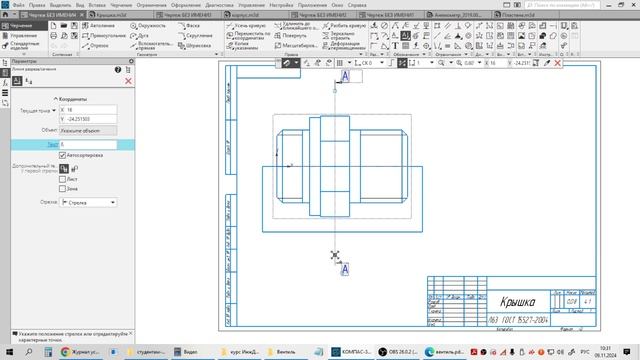
Task: Activate Масштабировать scale tool
Action: click(x=296, y=46)
